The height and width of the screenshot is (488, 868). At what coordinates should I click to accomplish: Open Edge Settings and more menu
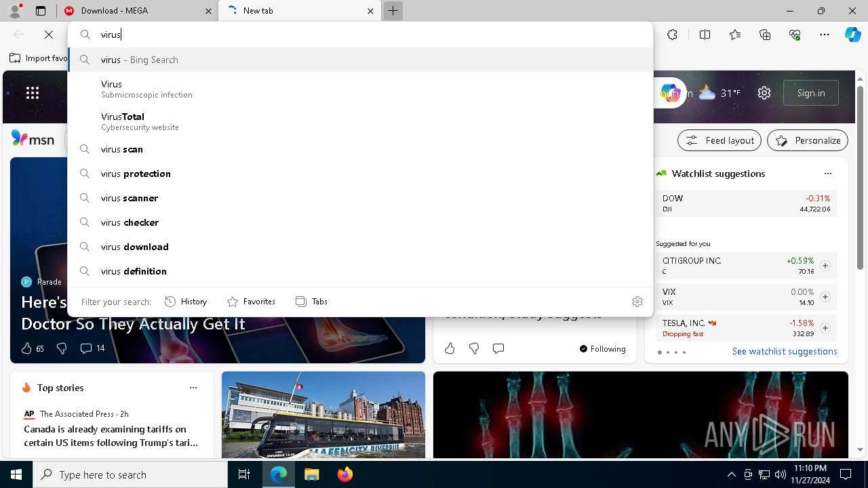pos(825,35)
